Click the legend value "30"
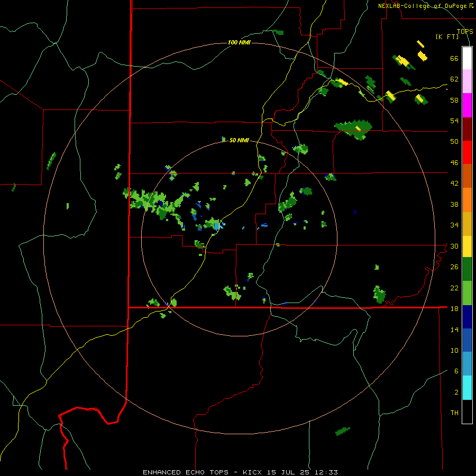476x476 pixels. 454,246
